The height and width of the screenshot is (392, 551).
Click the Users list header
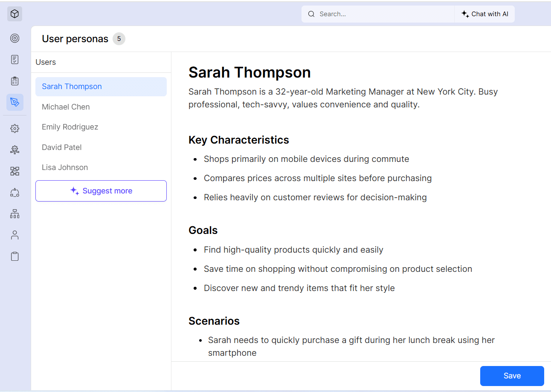[46, 62]
